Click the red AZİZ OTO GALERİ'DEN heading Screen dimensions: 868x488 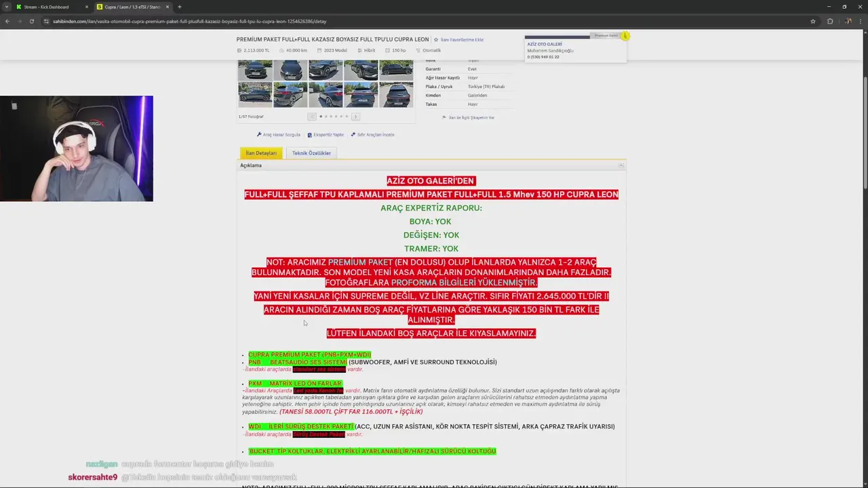(431, 181)
